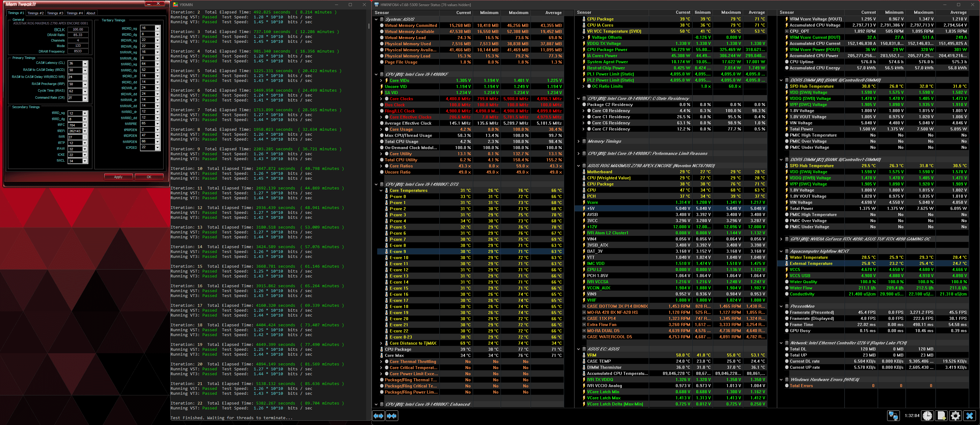The image size is (980, 425).
Task: Open the CAS# Latency (CL) dropdown
Action: (85, 64)
